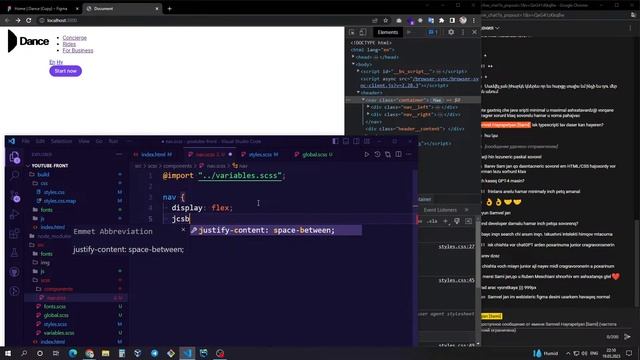The height and width of the screenshot is (360, 640).
Task: Open Windows taskbar search
Action: pos(24,353)
